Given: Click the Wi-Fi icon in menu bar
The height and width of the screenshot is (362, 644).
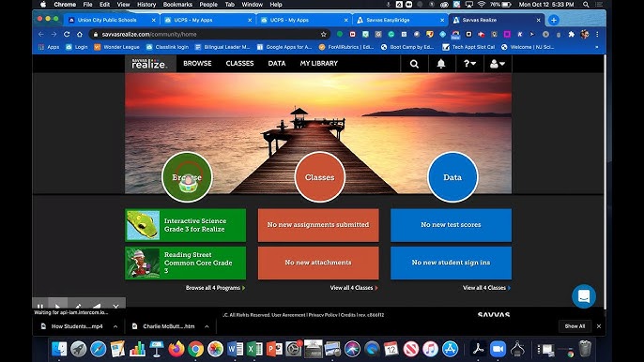Looking at the screenshot, I should [482, 5].
